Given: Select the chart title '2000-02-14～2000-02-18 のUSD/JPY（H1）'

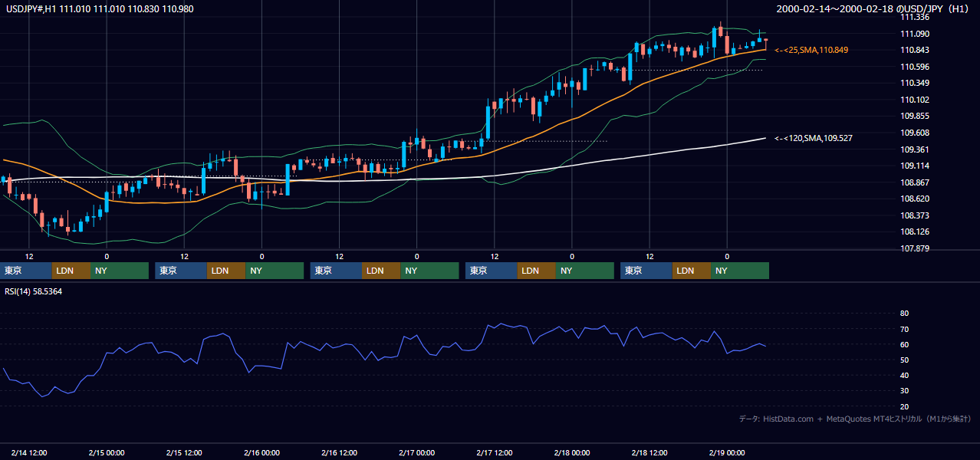Looking at the screenshot, I should (874, 8).
